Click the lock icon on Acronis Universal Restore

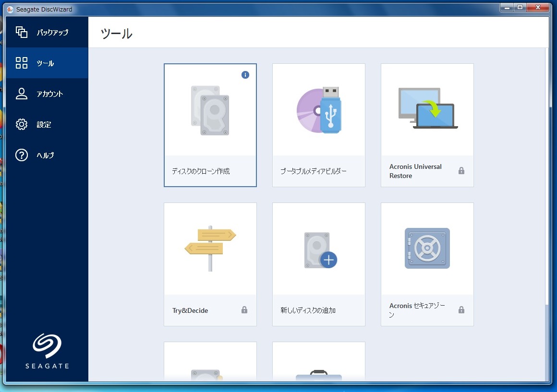pyautogui.click(x=461, y=171)
